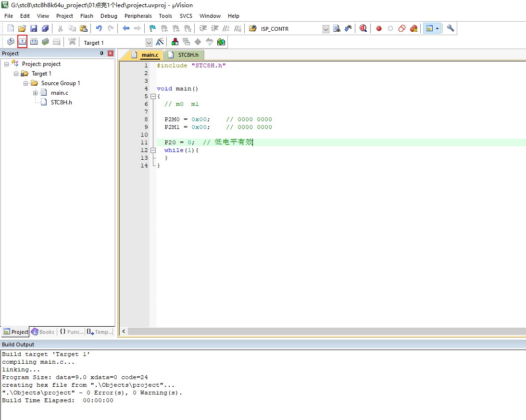Translate the current file icon
Viewport: 526px width, 420px height.
point(11,42)
